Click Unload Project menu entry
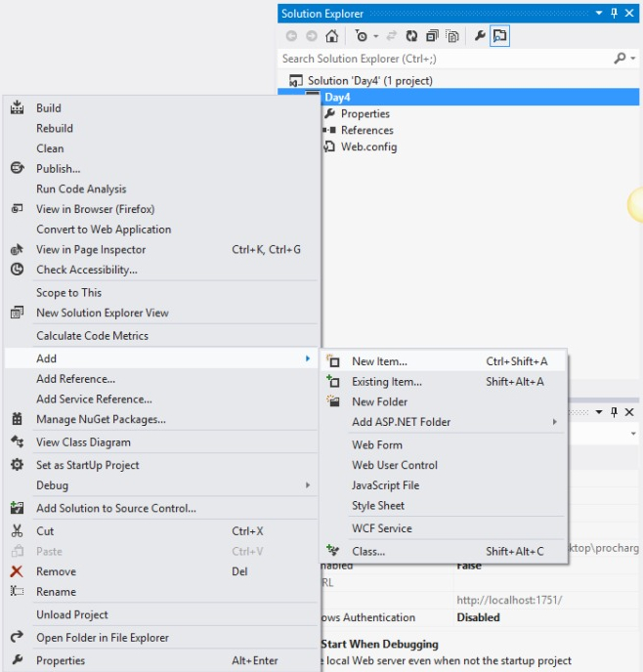This screenshot has height=672, width=643. [72, 614]
